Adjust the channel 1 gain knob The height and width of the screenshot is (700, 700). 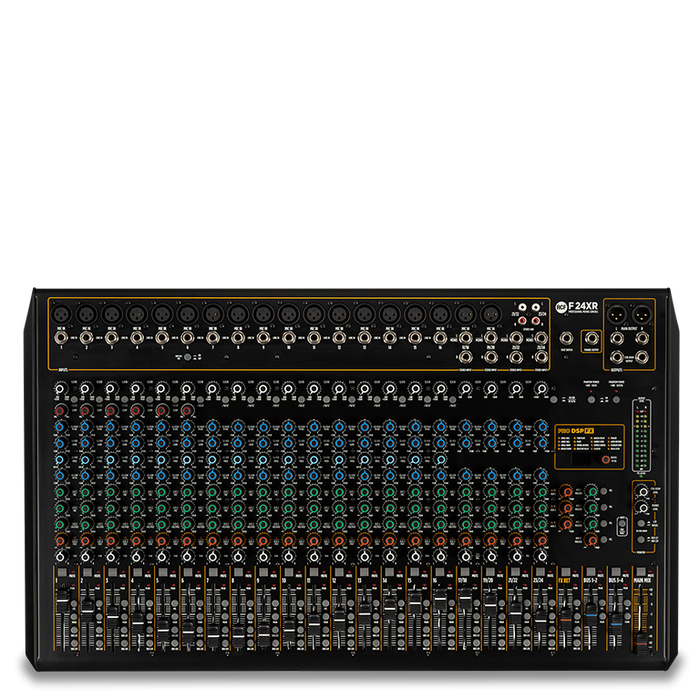[x=59, y=389]
